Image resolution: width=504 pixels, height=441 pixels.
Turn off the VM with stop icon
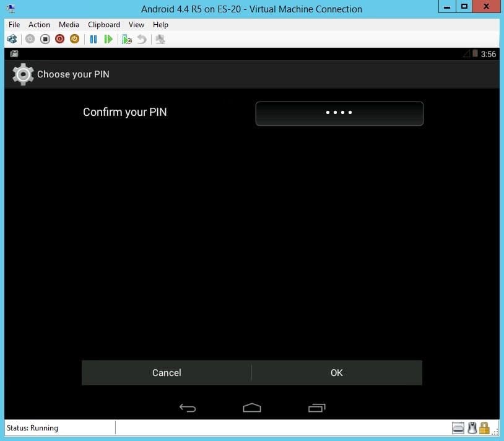click(45, 39)
